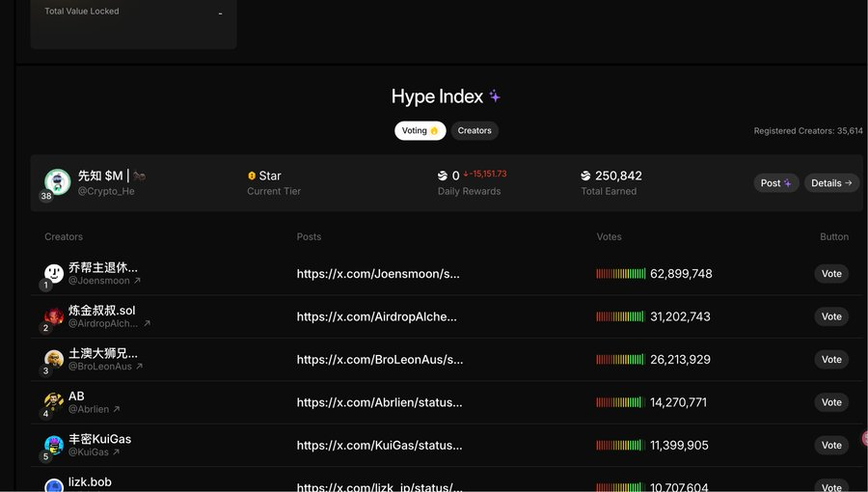868x492 pixels.
Task: Click the vote count 11,399,905
Action: [x=679, y=445]
